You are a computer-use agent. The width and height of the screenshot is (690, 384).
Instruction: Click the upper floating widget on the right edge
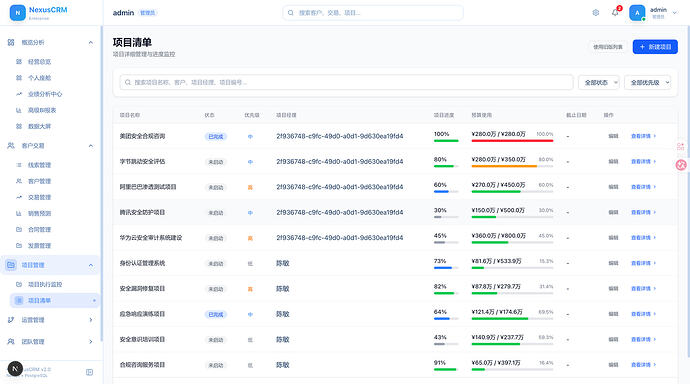680,146
